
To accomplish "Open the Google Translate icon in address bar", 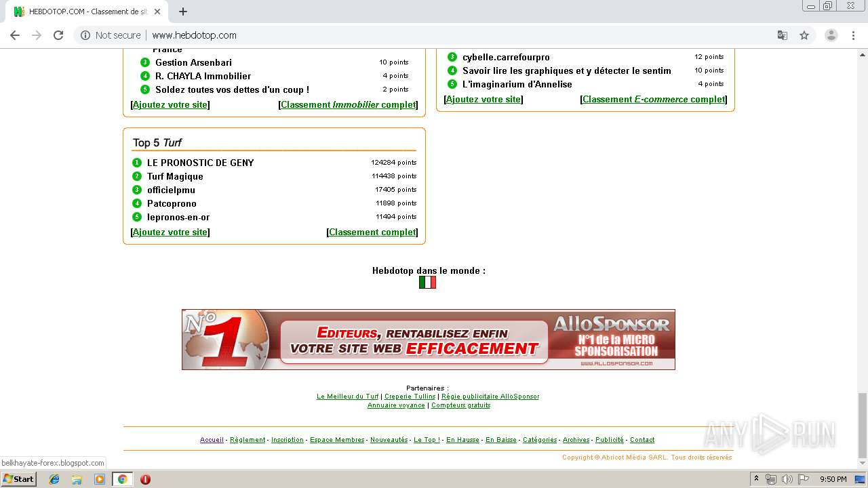I will [x=782, y=35].
